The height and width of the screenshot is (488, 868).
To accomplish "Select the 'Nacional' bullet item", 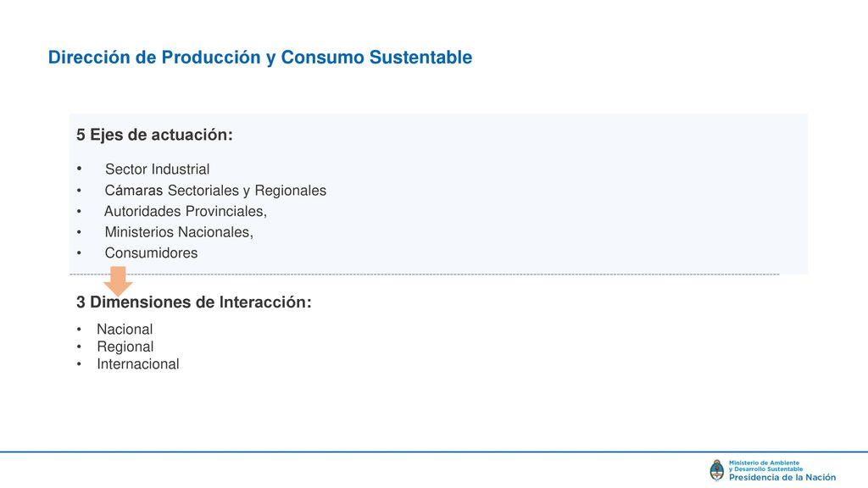I will [x=125, y=330].
